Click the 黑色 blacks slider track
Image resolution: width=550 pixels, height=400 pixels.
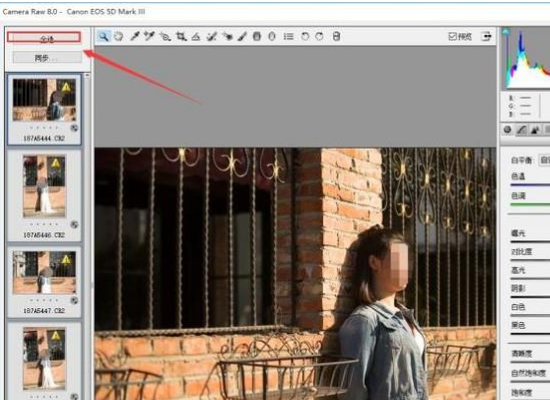tap(530, 334)
